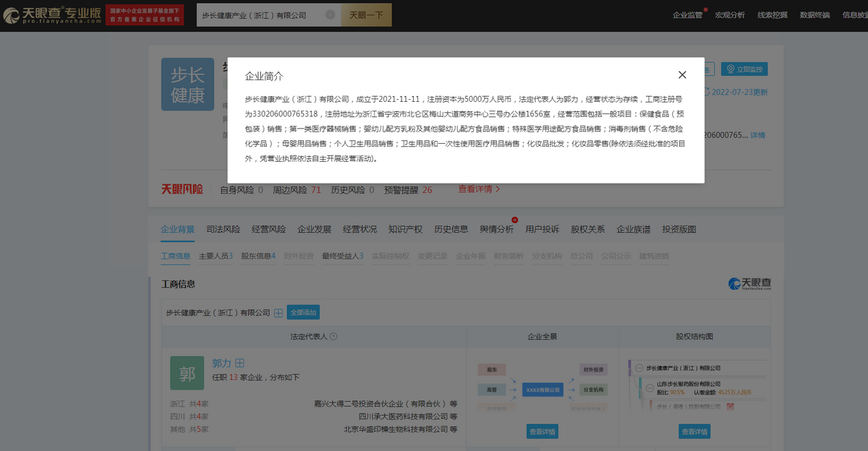Click the 立即监控 button
The height and width of the screenshot is (451, 868).
coord(744,69)
